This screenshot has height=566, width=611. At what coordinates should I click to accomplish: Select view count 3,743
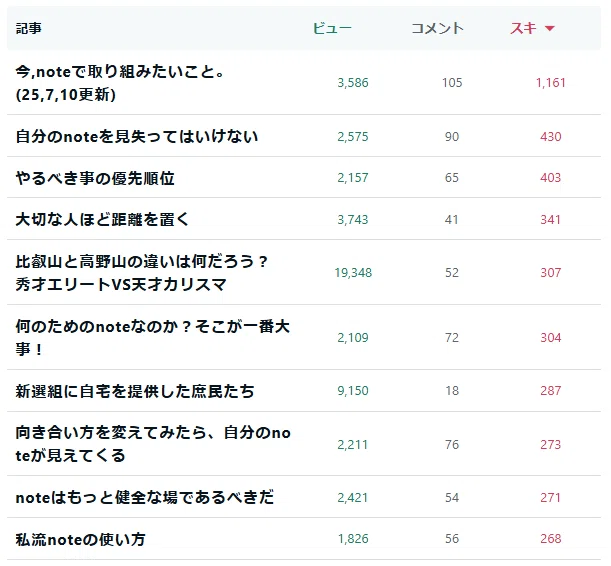pyautogui.click(x=353, y=220)
